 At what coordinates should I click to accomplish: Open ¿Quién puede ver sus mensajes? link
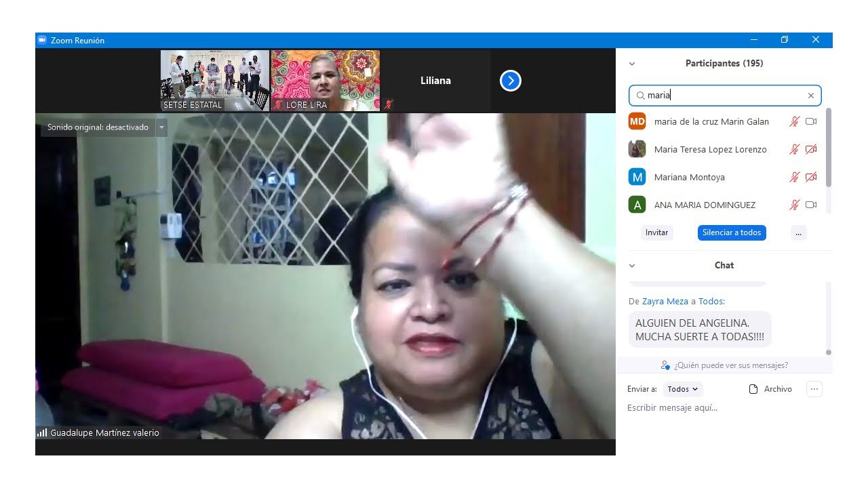click(731, 365)
